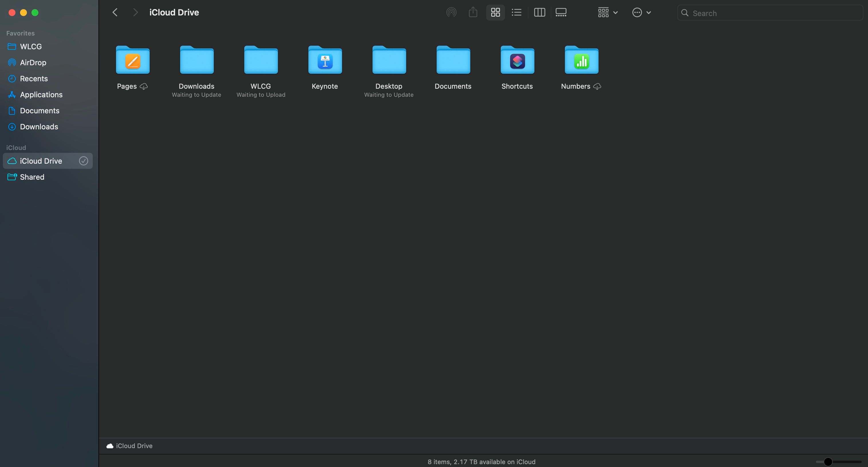Open the Shortcuts folder
The width and height of the screenshot is (868, 467).
(517, 61)
